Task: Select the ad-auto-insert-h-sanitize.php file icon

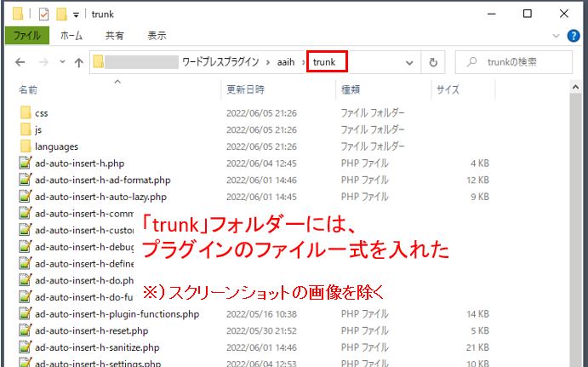Action: [26, 347]
